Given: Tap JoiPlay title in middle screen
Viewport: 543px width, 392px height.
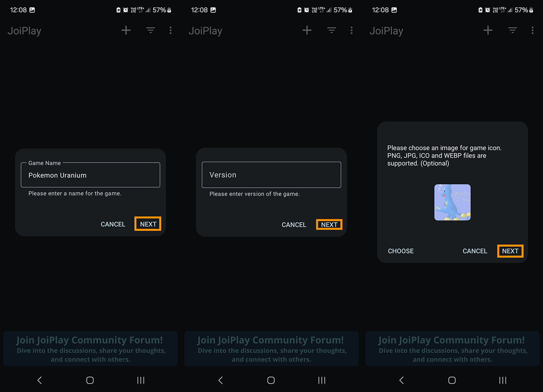Looking at the screenshot, I should pos(205,31).
